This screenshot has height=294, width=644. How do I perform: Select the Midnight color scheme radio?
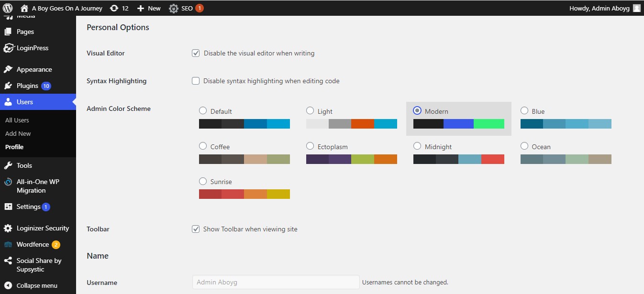[417, 146]
